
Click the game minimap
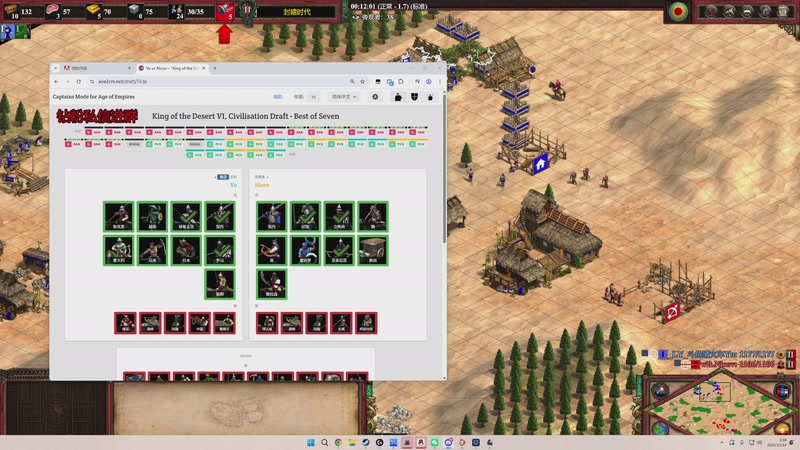tap(721, 408)
